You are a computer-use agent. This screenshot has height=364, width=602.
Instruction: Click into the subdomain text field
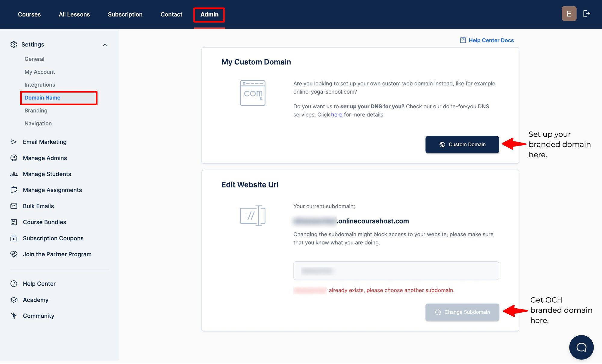396,271
